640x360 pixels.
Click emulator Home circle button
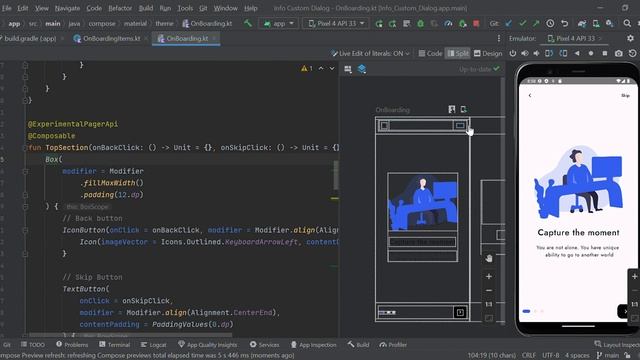[x=591, y=53]
